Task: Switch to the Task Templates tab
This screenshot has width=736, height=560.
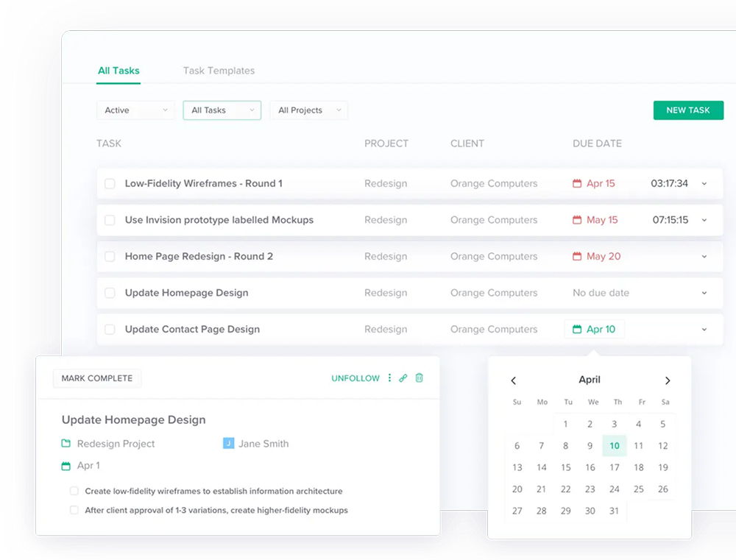Action: tap(219, 71)
